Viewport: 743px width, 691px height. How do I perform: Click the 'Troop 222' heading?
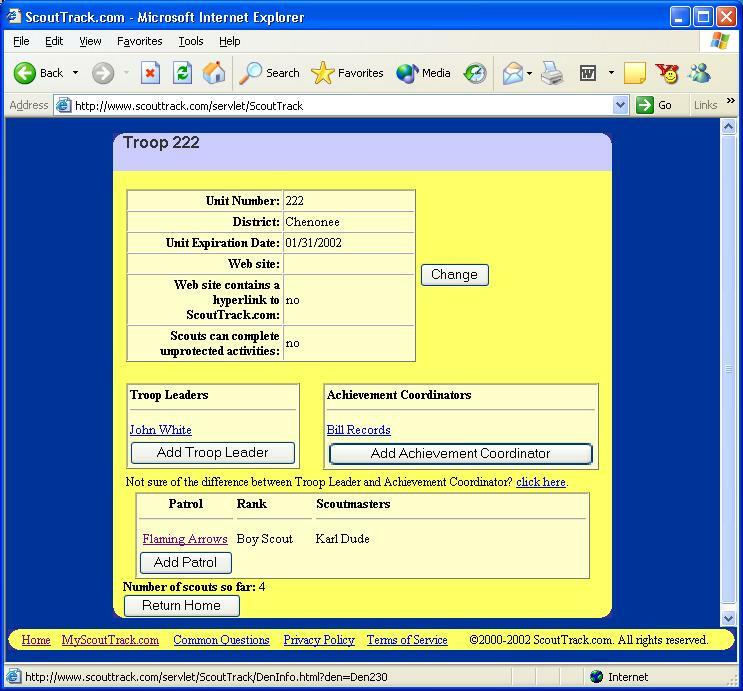pyautogui.click(x=161, y=143)
